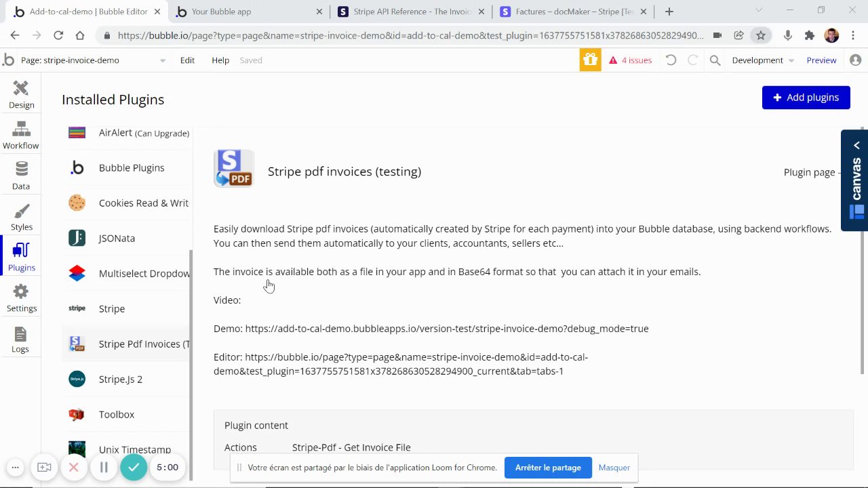Image resolution: width=868 pixels, height=488 pixels.
Task: Select the Multiselect Dropdown plugin icon
Action: [77, 273]
